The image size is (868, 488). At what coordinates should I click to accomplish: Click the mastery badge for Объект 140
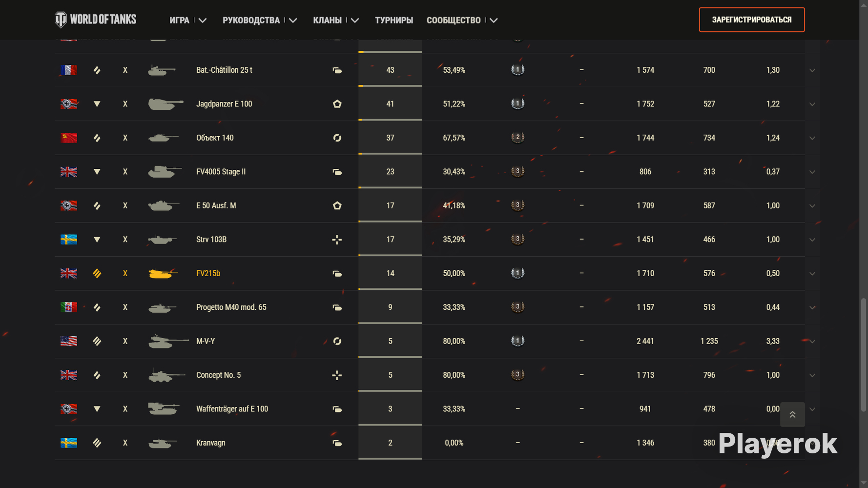517,138
